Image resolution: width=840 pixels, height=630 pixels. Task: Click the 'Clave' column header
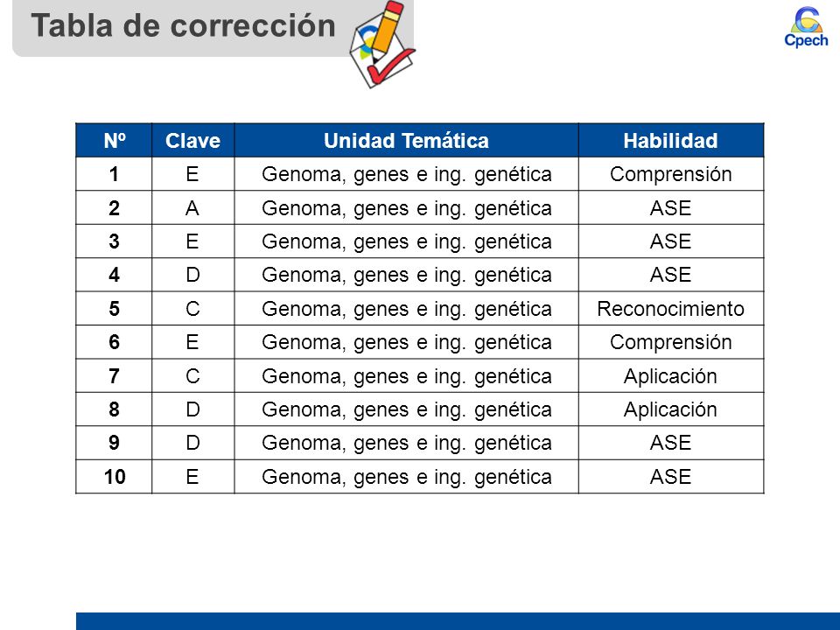192,140
